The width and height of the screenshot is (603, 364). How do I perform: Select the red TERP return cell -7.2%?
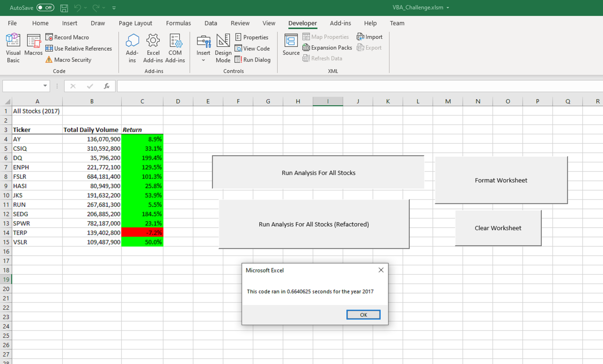(x=142, y=232)
